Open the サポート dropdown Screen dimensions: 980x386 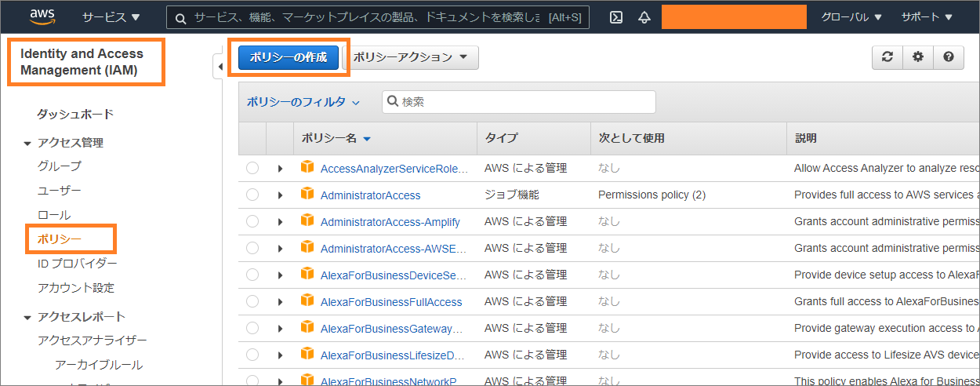pos(927,17)
